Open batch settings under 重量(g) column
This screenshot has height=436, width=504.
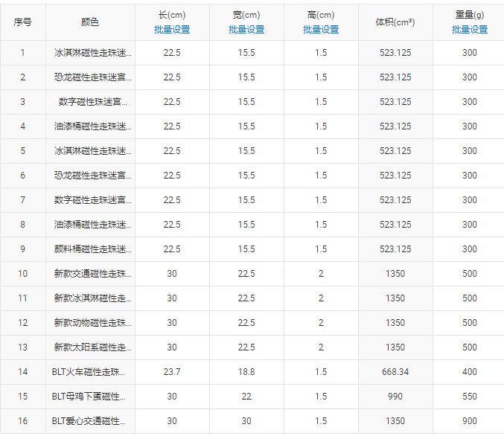470,30
